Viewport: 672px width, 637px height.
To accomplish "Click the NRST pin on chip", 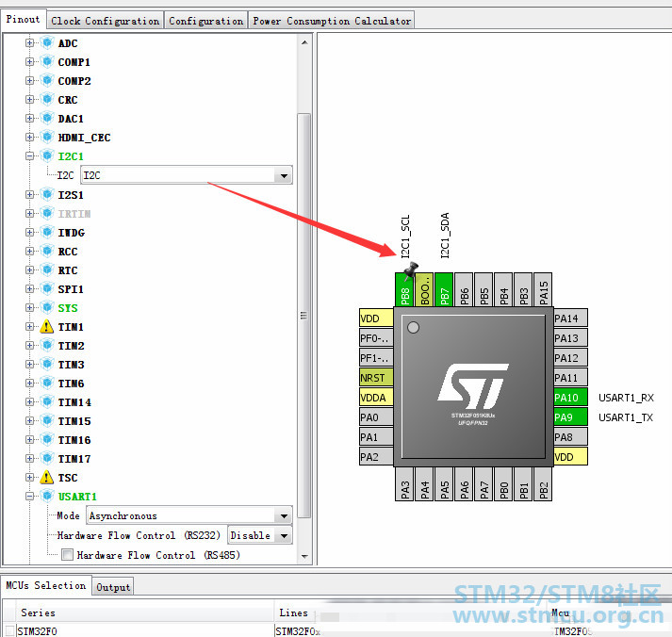I will (x=376, y=378).
